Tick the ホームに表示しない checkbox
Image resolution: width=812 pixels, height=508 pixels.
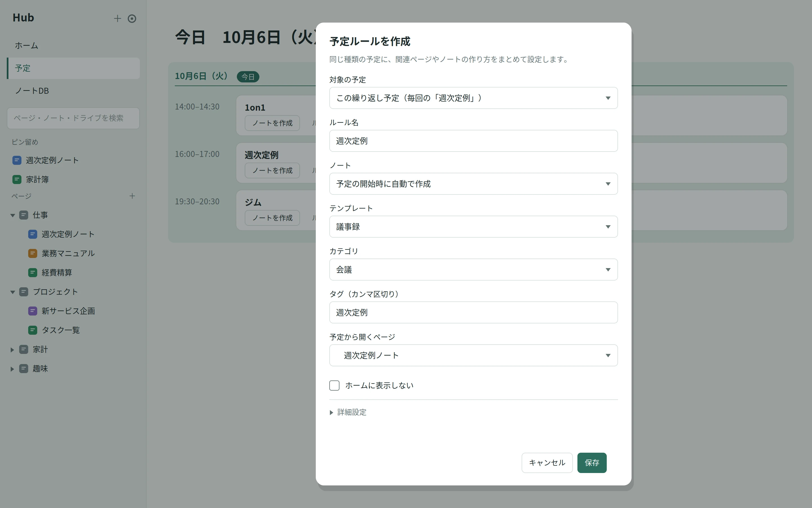coord(334,385)
